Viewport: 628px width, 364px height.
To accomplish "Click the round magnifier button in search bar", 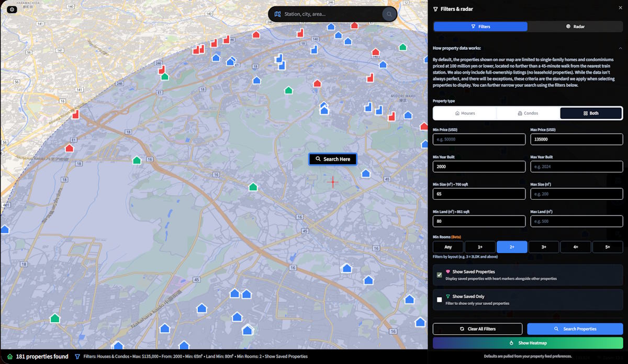I will [389, 14].
